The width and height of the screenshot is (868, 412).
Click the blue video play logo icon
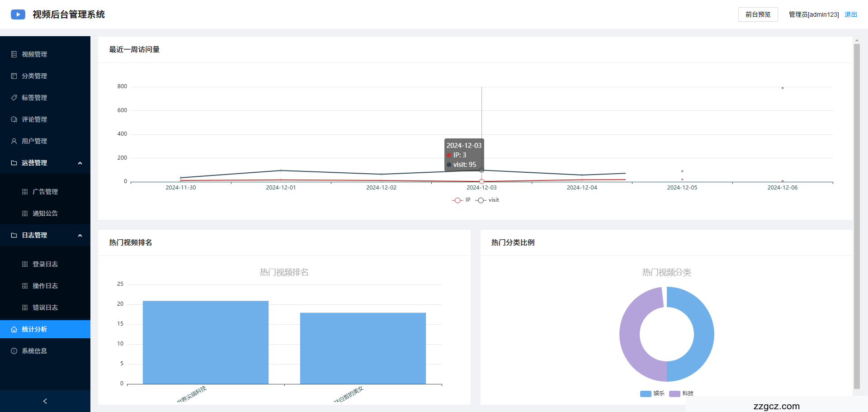18,14
